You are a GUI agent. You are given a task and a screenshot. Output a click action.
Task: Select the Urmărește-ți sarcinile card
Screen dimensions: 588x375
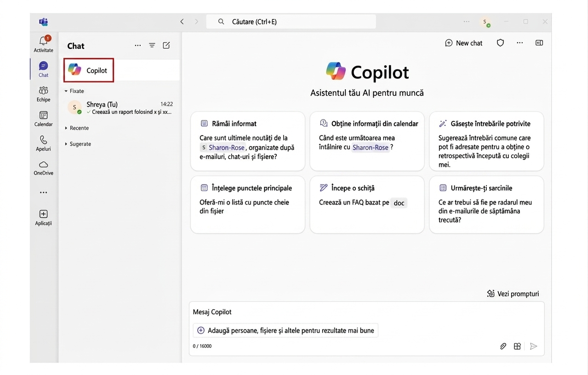(486, 205)
